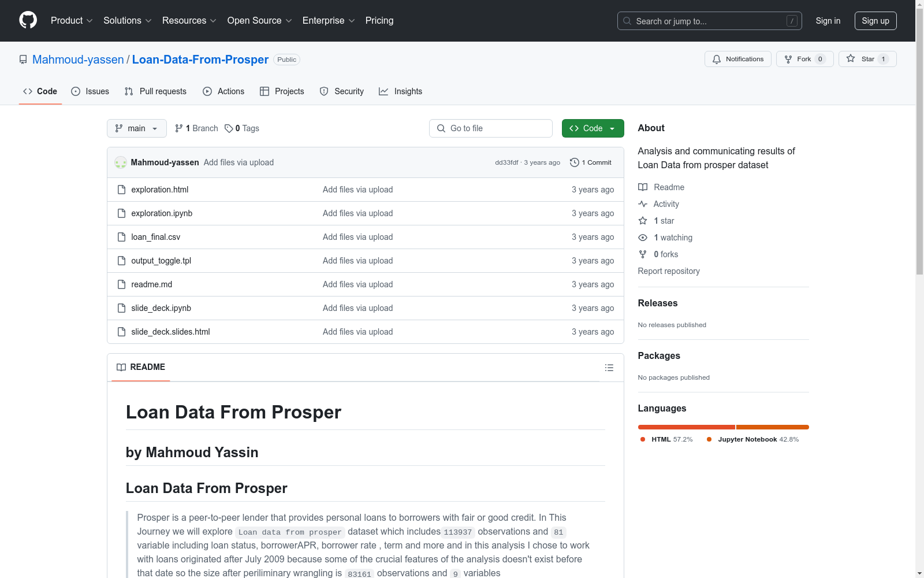Open the Mahmoud-yassen owner link in header
Image resolution: width=924 pixels, height=578 pixels.
(78, 60)
